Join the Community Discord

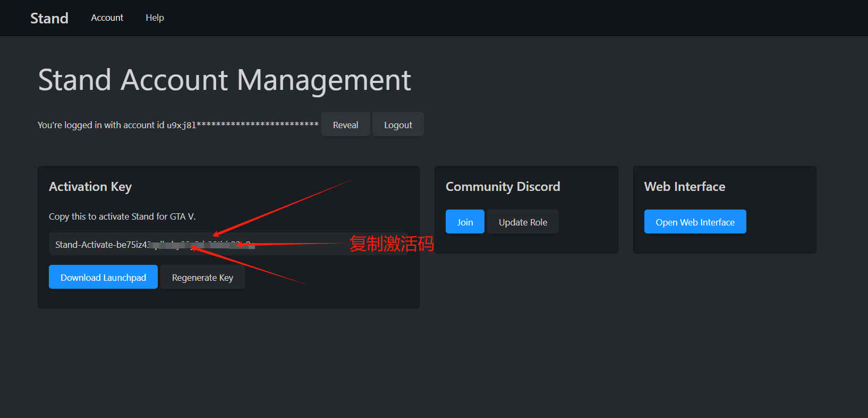465,222
